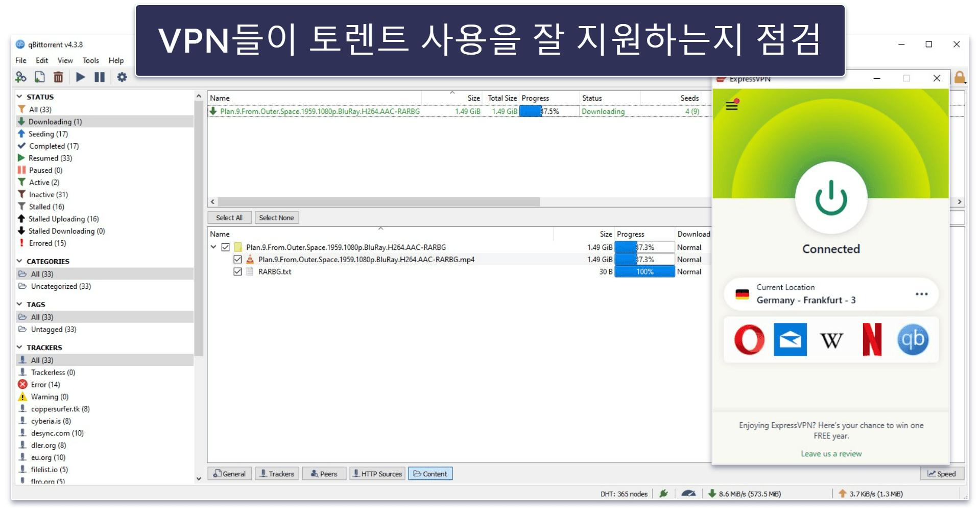Screen dimensions: 980x508
Task: Launch Mail shortcut in ExpressVPN
Action: tap(790, 339)
